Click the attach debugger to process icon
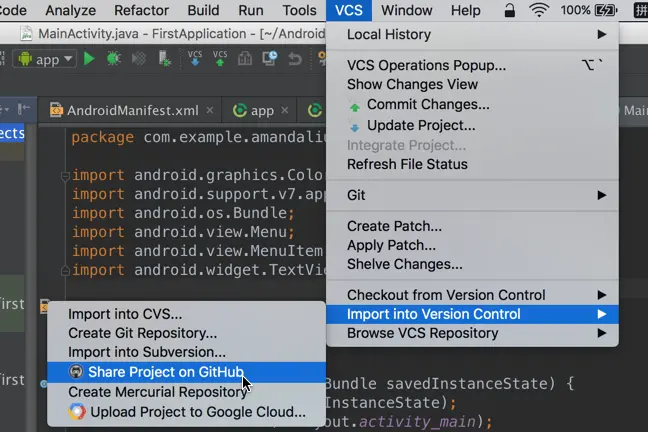The height and width of the screenshot is (432, 648). (x=164, y=59)
